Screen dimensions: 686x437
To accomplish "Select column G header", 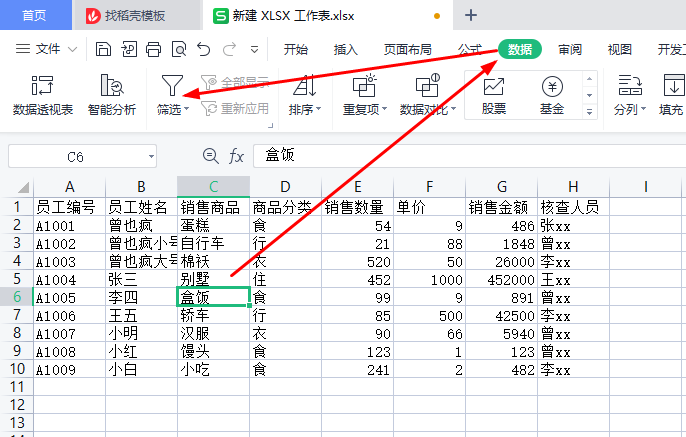I will point(502,187).
